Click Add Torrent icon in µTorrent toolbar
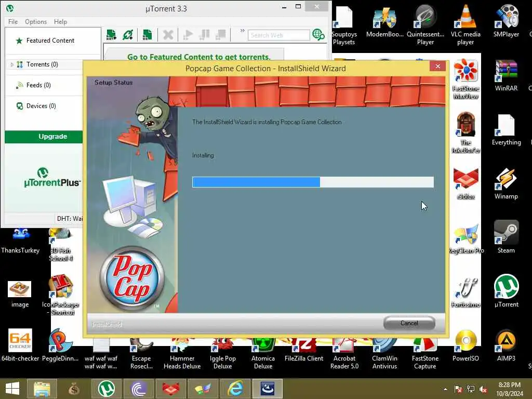Viewport: 532px width, 399px height. click(x=111, y=35)
